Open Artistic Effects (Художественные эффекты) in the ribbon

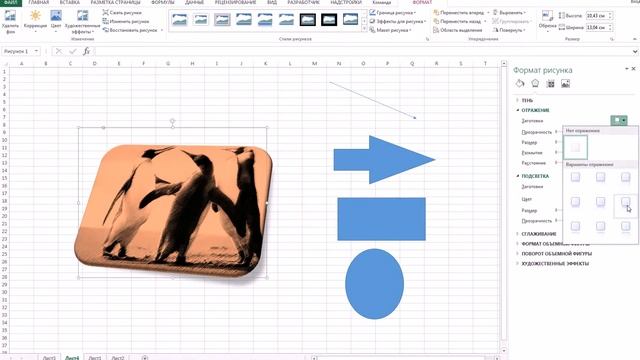(x=82, y=21)
